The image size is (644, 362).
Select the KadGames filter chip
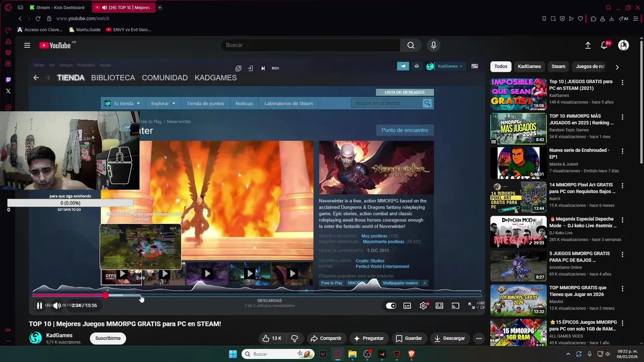tap(529, 66)
